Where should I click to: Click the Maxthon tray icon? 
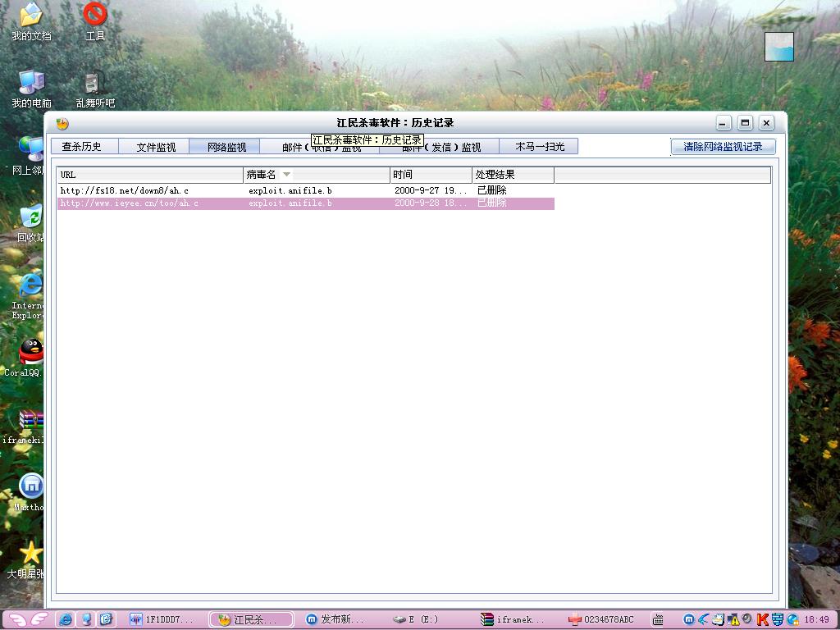click(x=689, y=620)
